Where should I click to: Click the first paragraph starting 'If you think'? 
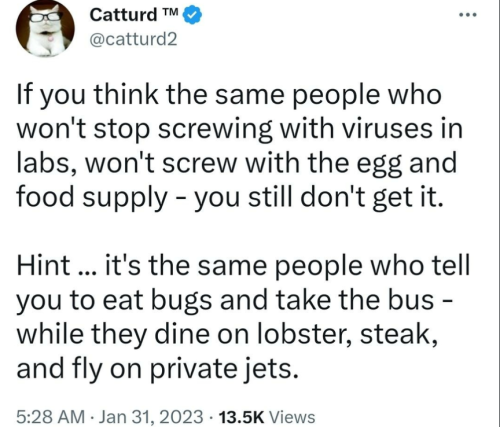pos(240,146)
